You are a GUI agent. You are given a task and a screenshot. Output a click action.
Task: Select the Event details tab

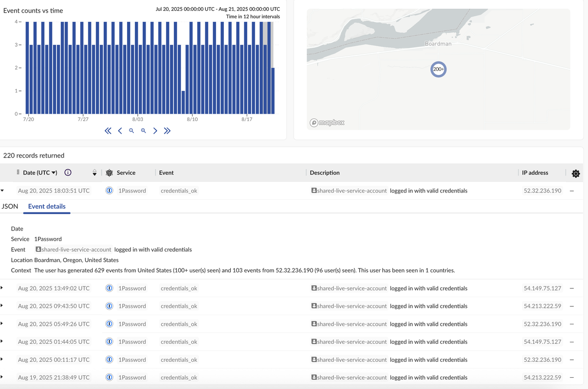tap(47, 206)
